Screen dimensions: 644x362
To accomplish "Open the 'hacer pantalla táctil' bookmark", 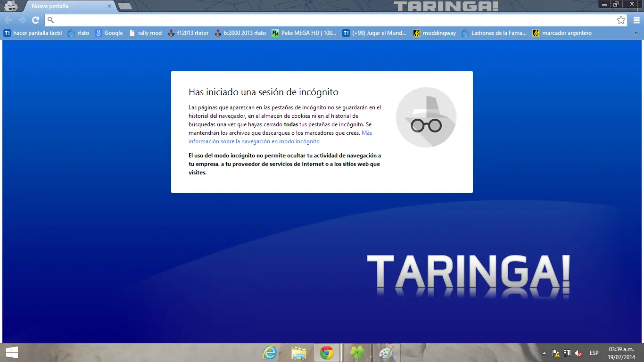I will point(33,33).
